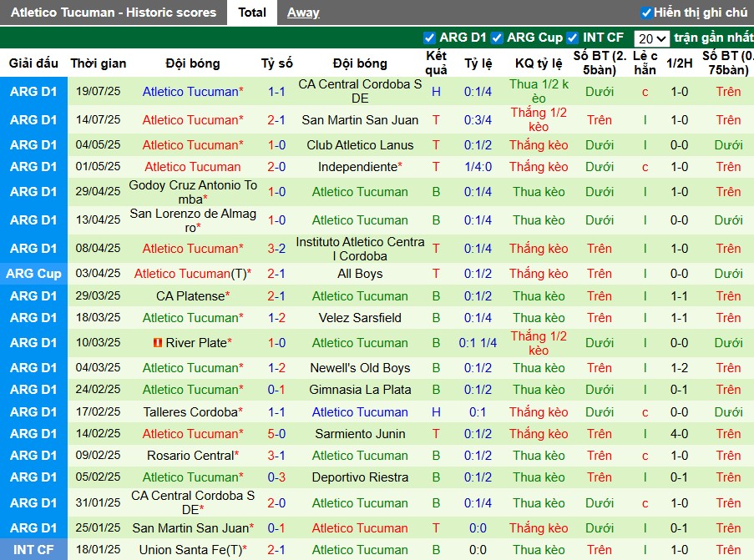Toggle the ARG D1 checkbox
Screen dimensions: 754x560
click(429, 38)
